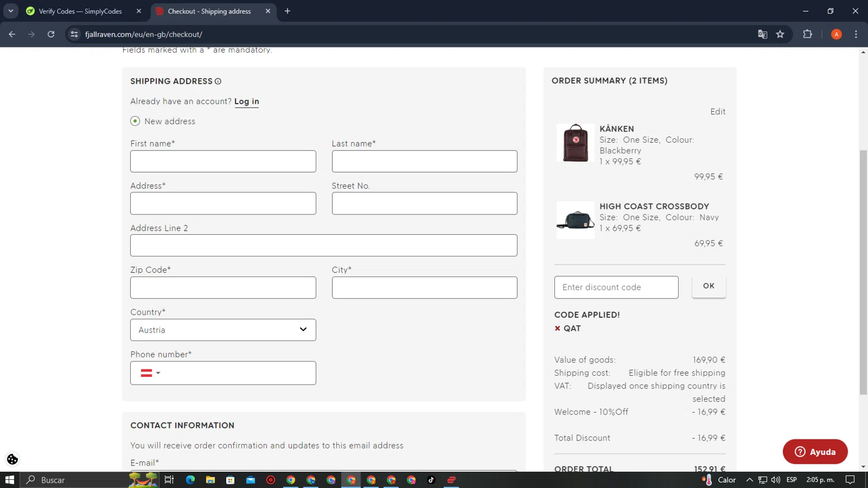Image resolution: width=868 pixels, height=488 pixels.
Task: Reload the checkout page
Action: tap(51, 34)
